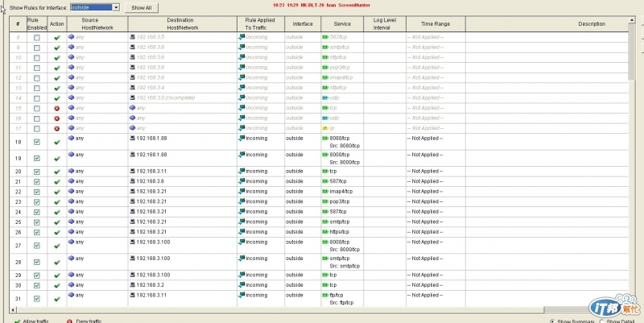Click the vertical scrollbar up arrow
The width and height of the screenshot is (644, 323).
click(x=632, y=20)
